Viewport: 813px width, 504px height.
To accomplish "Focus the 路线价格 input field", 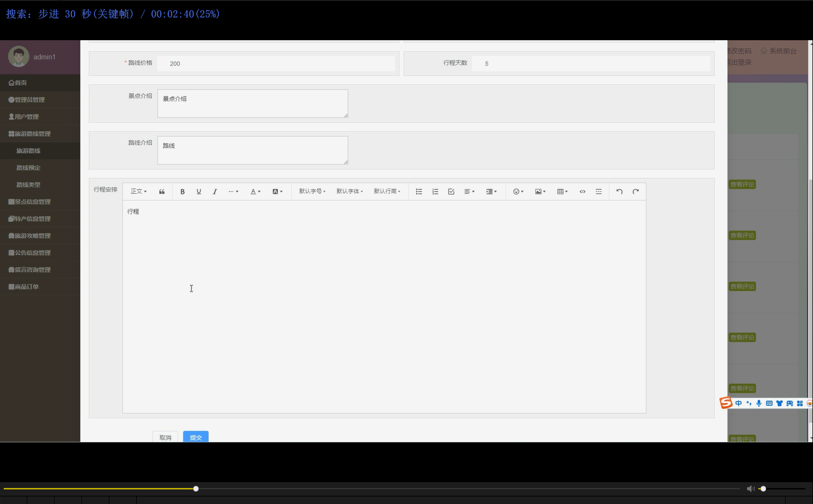I will (x=276, y=63).
